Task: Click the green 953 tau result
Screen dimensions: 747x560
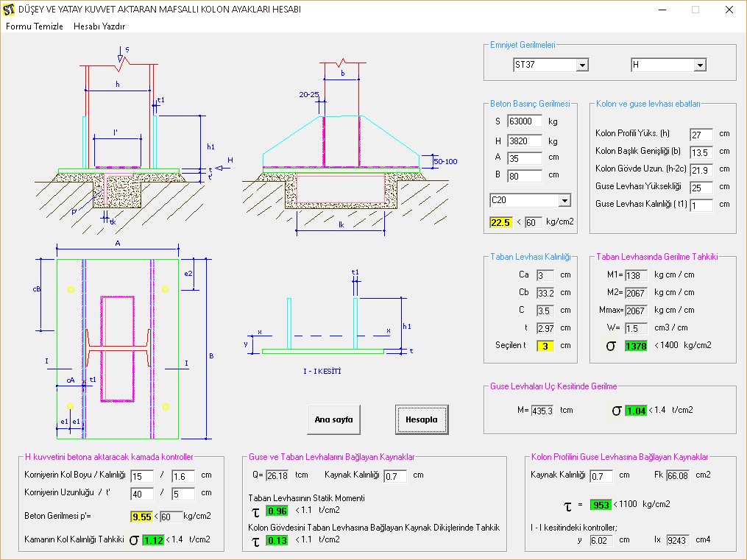Action: pyautogui.click(x=601, y=505)
